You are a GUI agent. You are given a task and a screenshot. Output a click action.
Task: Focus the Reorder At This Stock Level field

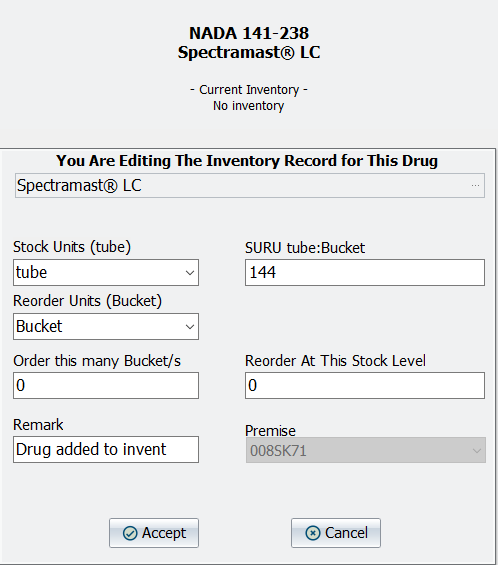[365, 386]
